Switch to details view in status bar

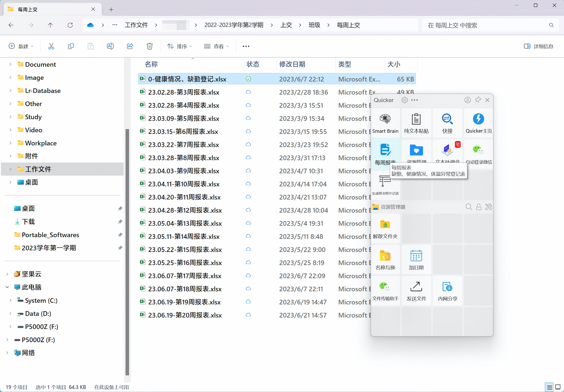click(x=549, y=387)
